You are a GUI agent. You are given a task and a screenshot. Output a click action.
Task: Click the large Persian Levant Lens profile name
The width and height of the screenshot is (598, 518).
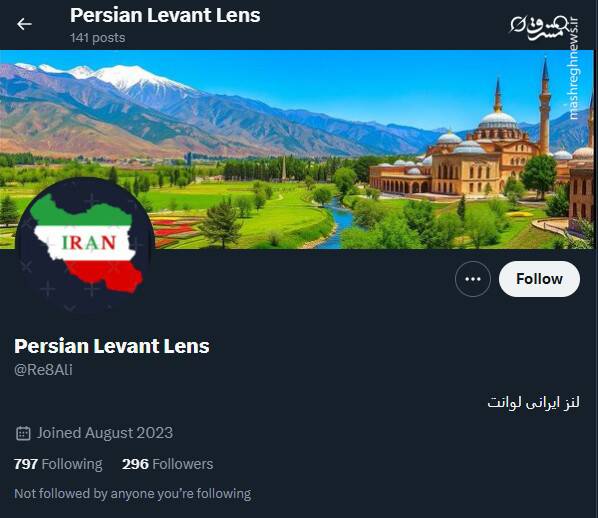(x=112, y=346)
